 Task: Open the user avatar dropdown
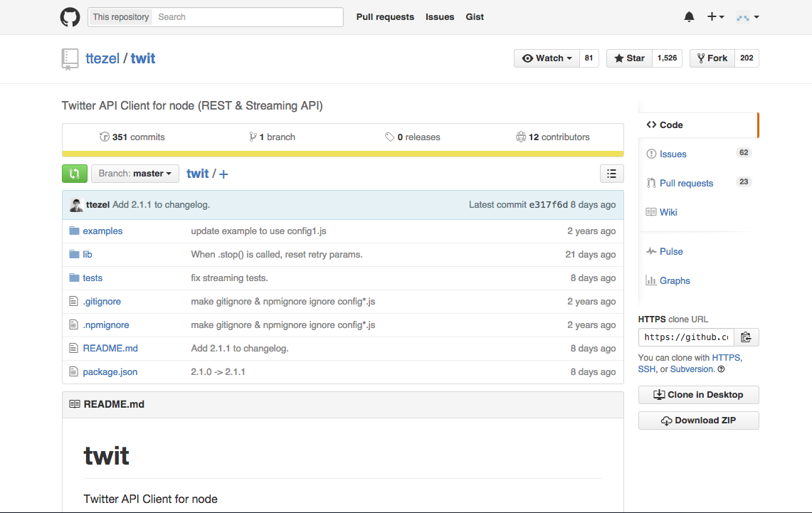pos(747,17)
